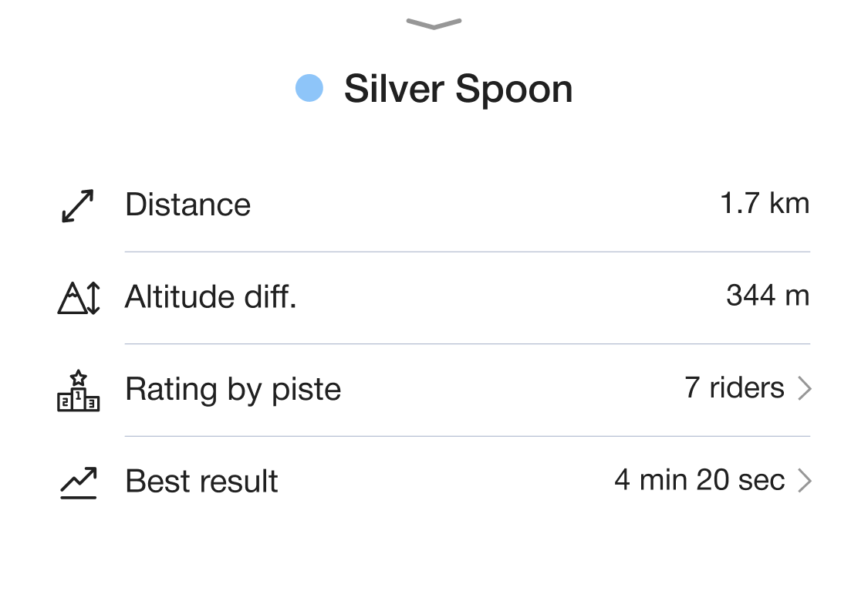The image size is (868, 602).
Task: Click the 344 m altitude value
Action: pyautogui.click(x=767, y=296)
